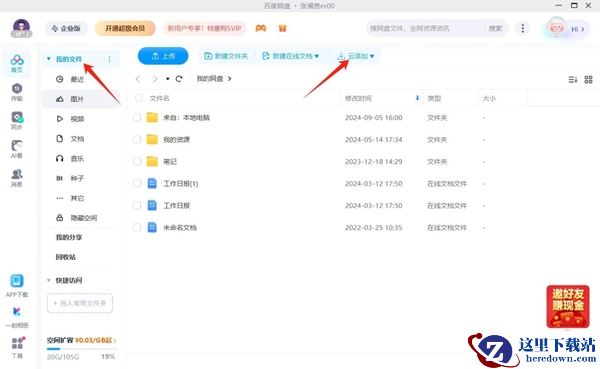Open 回收站 recycle bin in the sidebar
This screenshot has height=369, width=600.
(x=66, y=257)
